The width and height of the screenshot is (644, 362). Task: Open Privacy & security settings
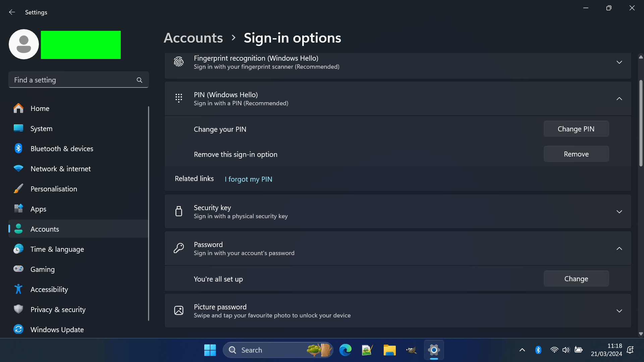(x=58, y=309)
